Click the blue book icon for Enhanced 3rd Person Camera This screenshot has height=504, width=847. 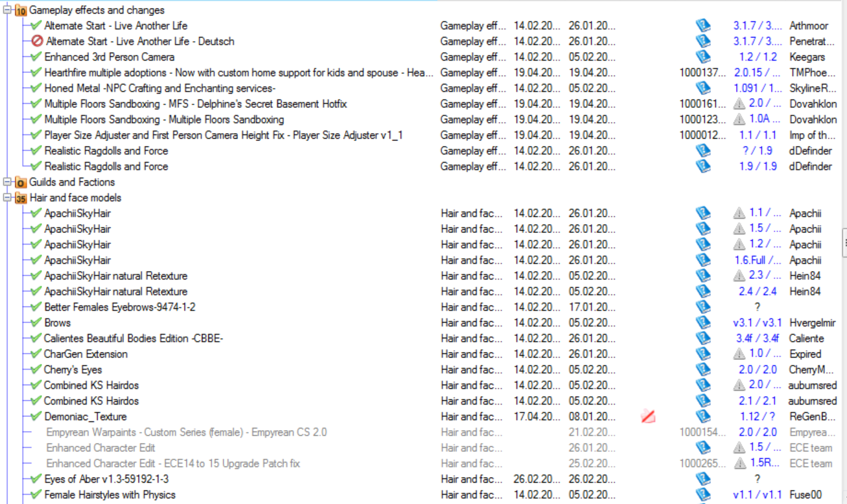[702, 57]
